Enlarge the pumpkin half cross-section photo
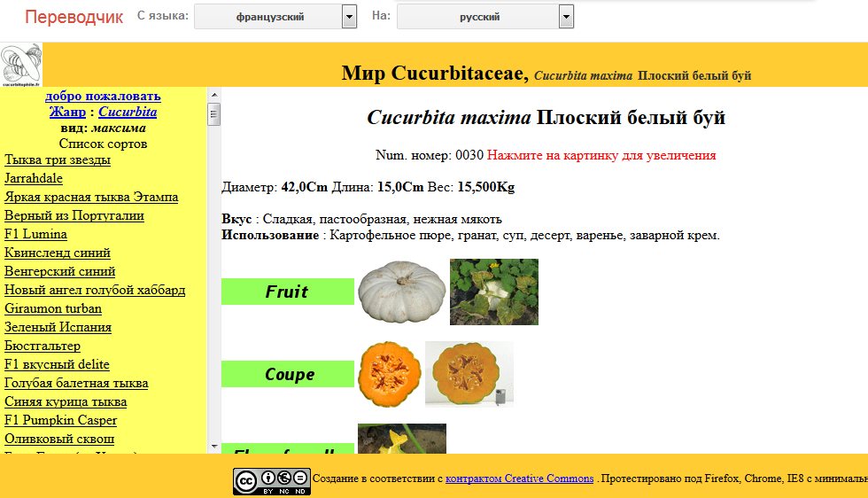Screen dimensions: 868x498 [469, 374]
